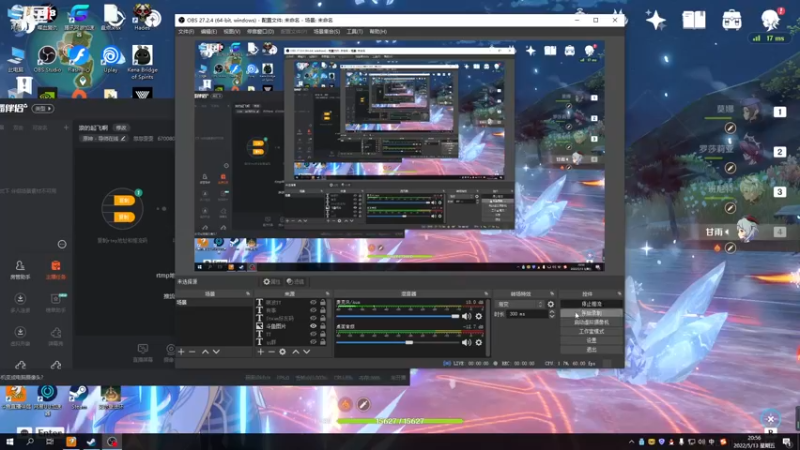800x450 pixels.
Task: Click the OBS preview canvas
Action: pyautogui.click(x=399, y=156)
